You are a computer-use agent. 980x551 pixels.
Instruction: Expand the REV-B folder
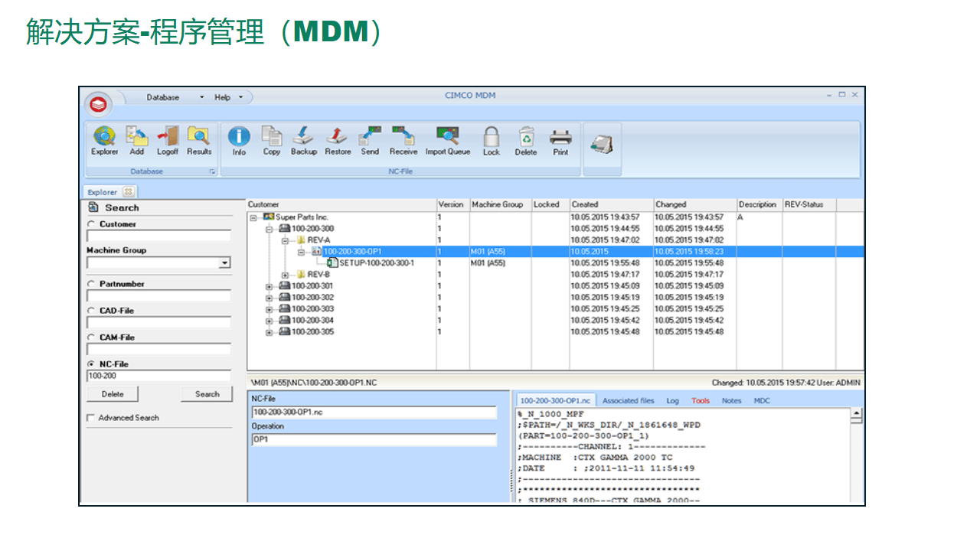[x=285, y=275]
